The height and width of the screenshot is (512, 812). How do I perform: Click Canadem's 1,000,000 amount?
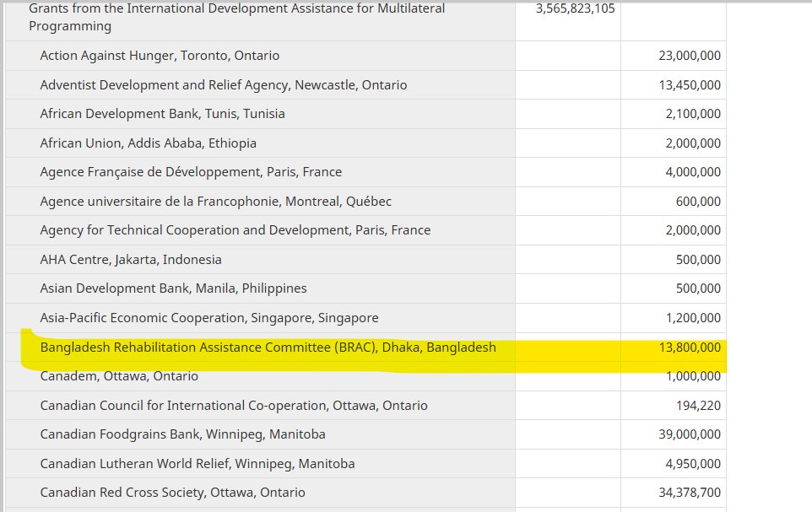point(693,376)
